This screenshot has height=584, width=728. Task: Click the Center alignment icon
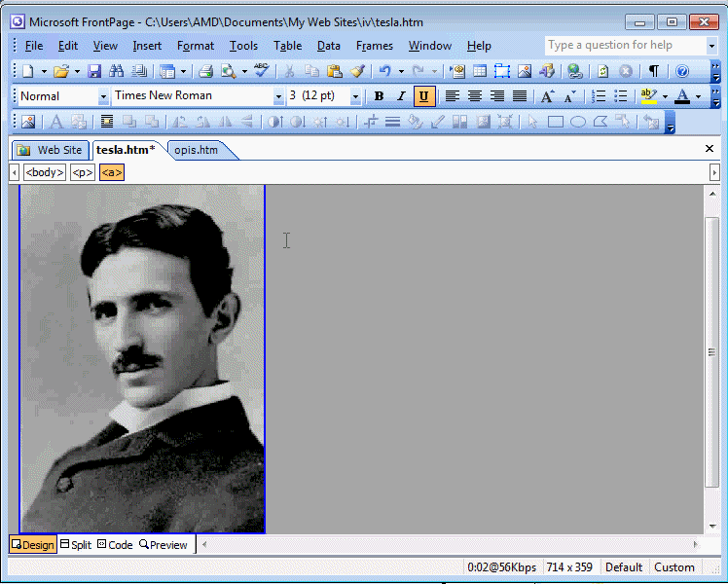475,96
